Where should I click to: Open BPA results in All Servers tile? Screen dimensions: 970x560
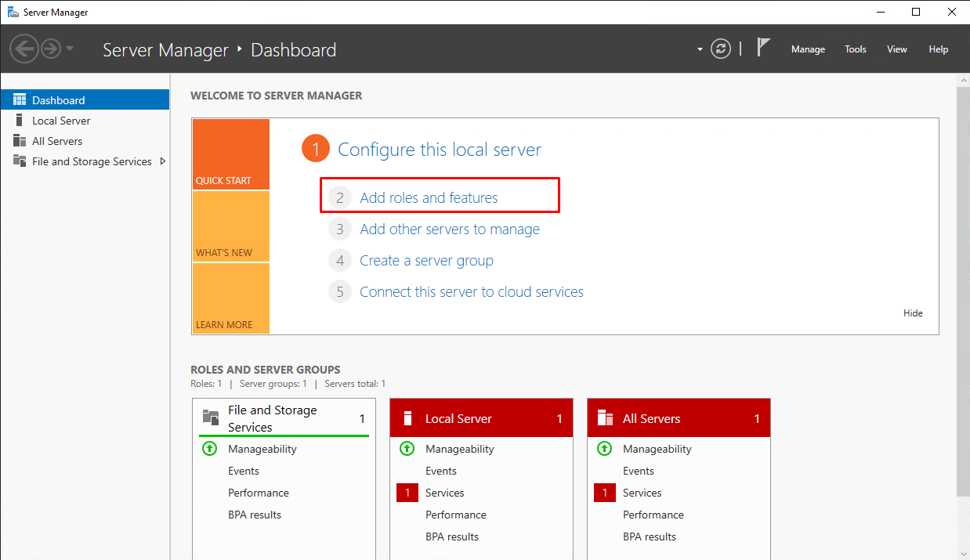649,537
